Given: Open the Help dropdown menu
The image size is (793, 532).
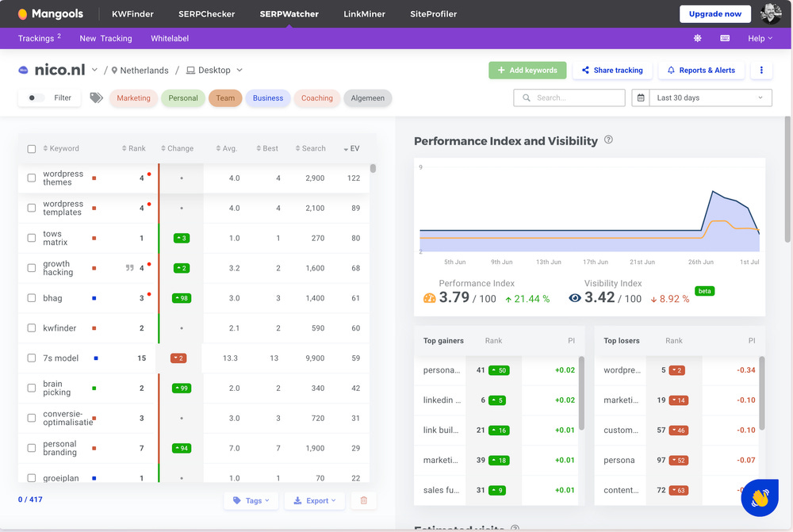Looking at the screenshot, I should (x=760, y=38).
